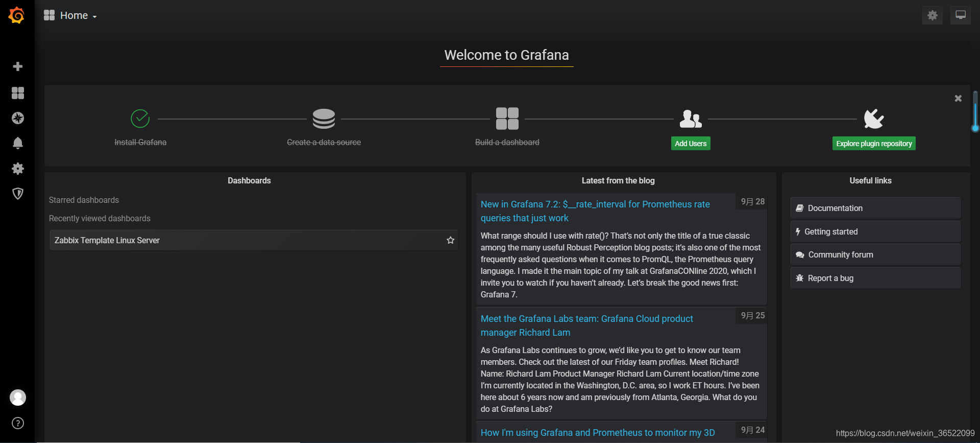Open the Create plus menu
This screenshot has height=443, width=980.
pyautogui.click(x=18, y=66)
